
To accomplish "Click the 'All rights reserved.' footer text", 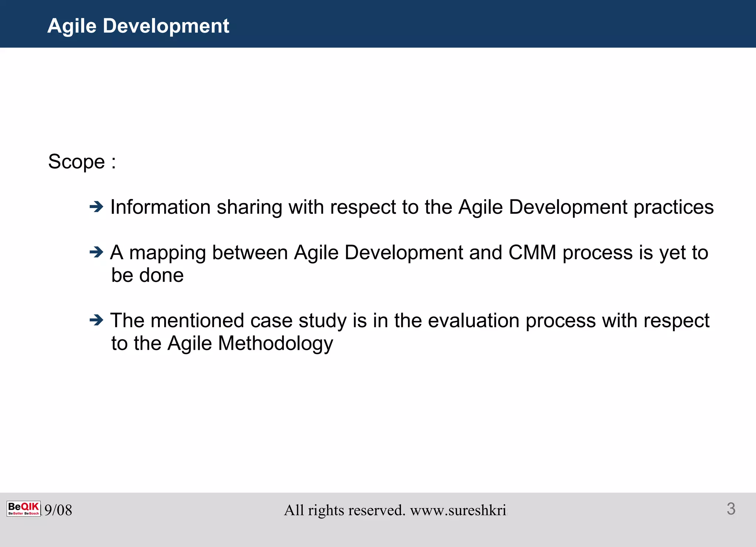I will pos(344,510).
